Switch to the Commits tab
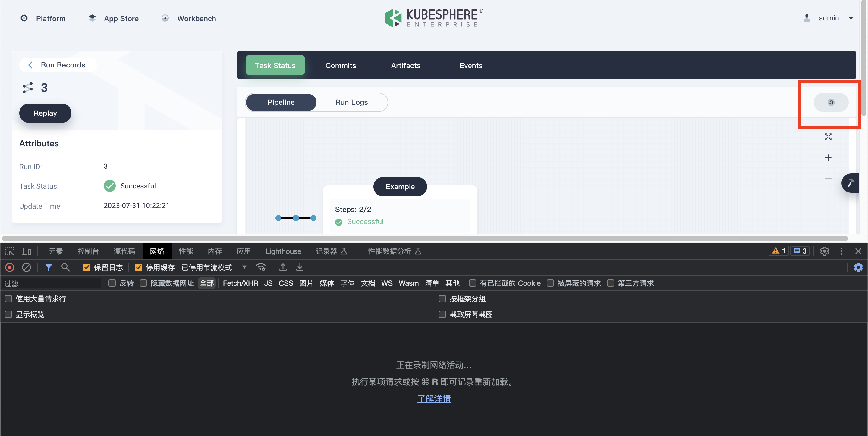 (340, 65)
